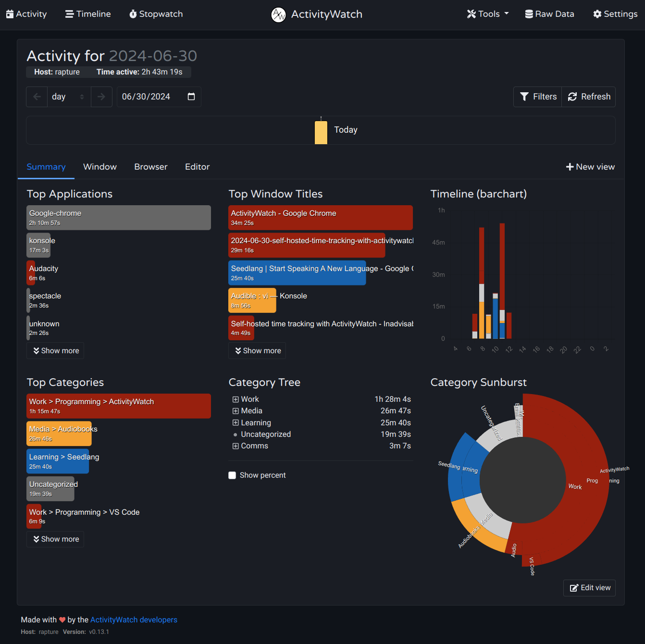Click the yellow Today timeline marker
645x644 pixels.
point(321,132)
